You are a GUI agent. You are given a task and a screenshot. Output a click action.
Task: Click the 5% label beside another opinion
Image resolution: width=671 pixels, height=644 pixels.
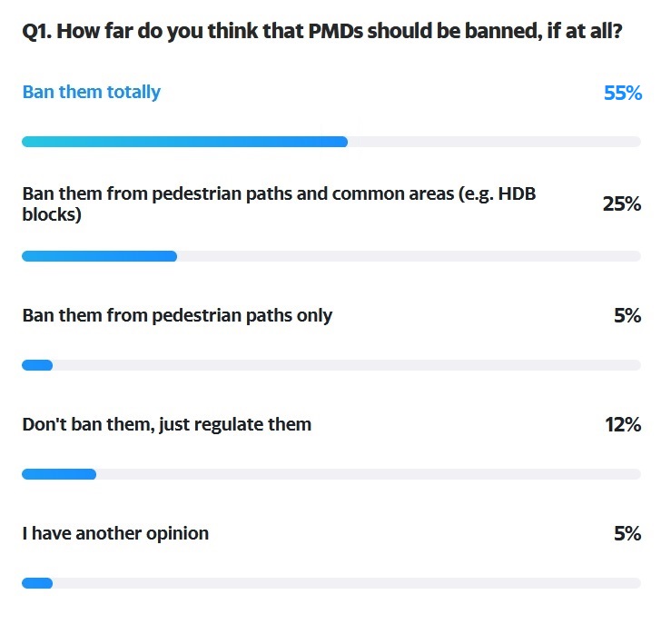[627, 533]
